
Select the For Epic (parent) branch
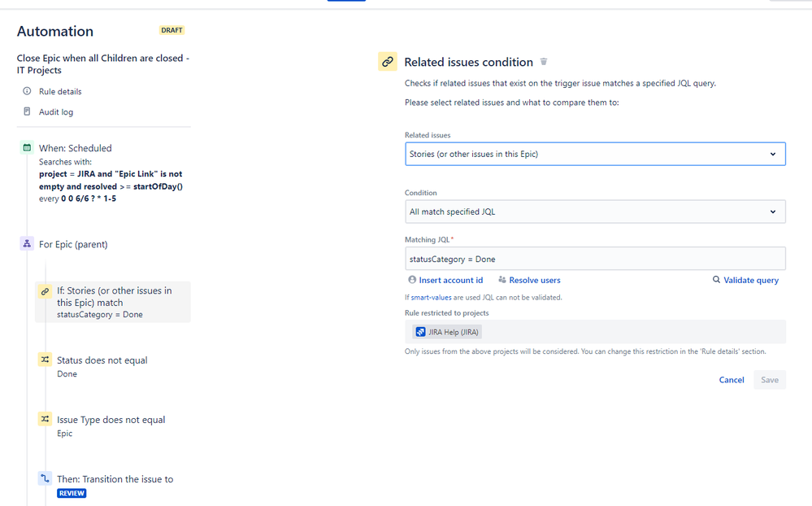point(73,244)
